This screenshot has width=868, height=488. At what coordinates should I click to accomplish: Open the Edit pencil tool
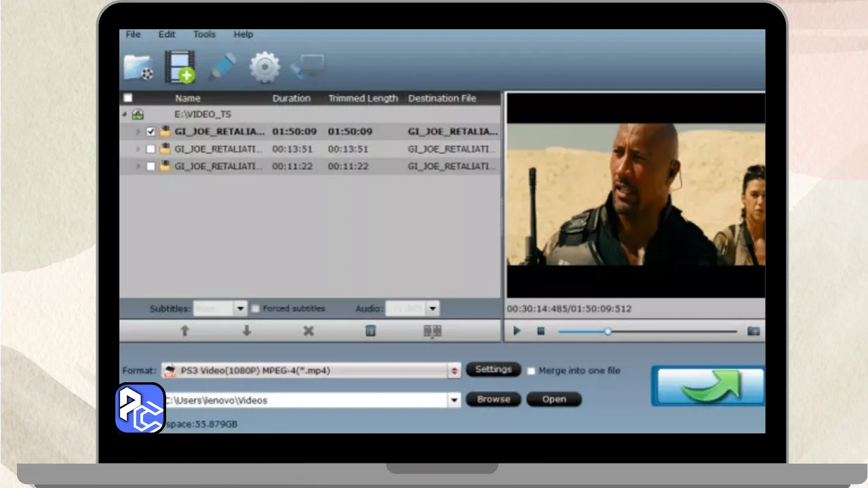222,67
